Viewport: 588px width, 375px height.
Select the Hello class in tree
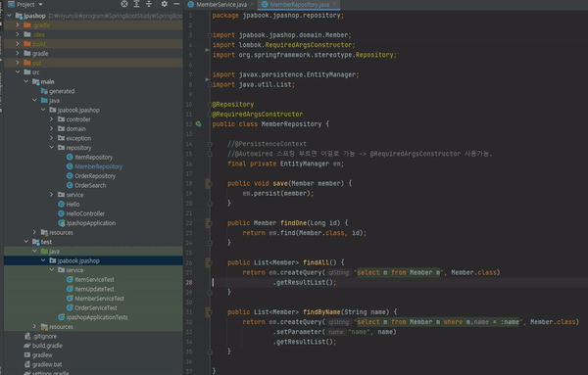[x=69, y=205]
